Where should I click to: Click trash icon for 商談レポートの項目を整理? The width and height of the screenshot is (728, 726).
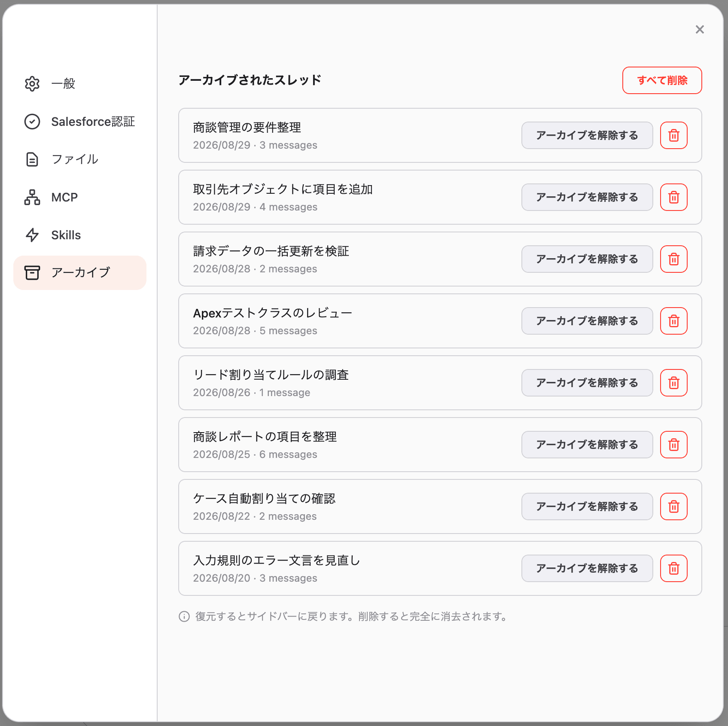(x=673, y=445)
